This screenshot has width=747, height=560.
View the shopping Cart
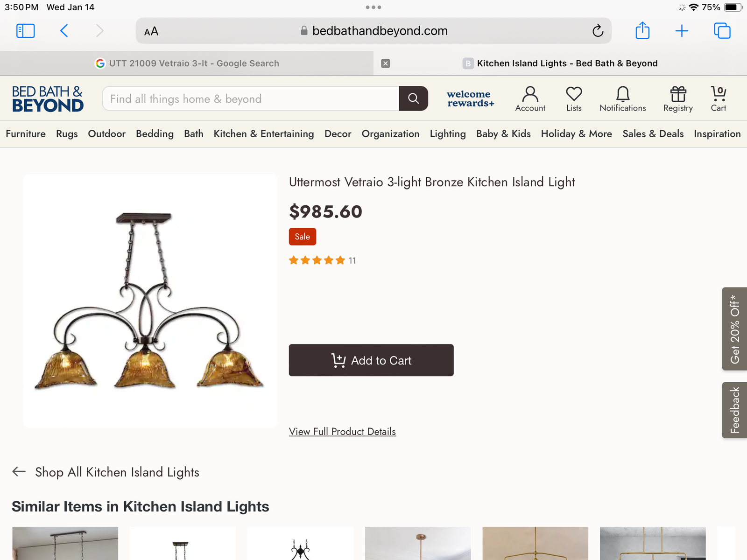pos(718,99)
